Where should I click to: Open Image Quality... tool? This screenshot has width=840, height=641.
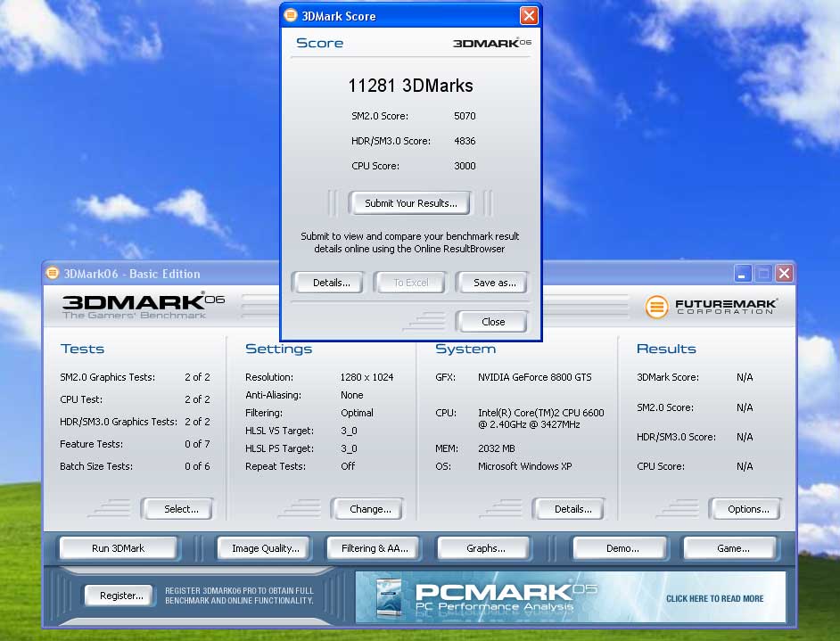point(265,548)
